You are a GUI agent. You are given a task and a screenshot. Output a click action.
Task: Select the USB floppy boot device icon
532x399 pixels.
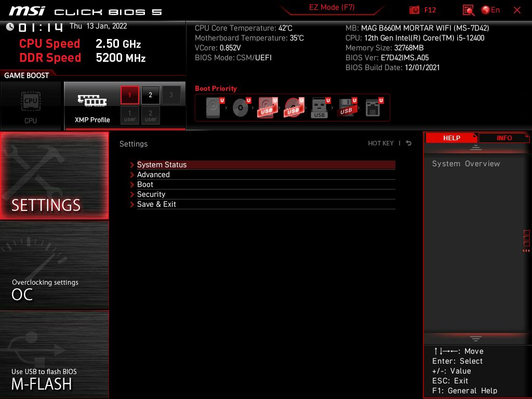[347, 108]
